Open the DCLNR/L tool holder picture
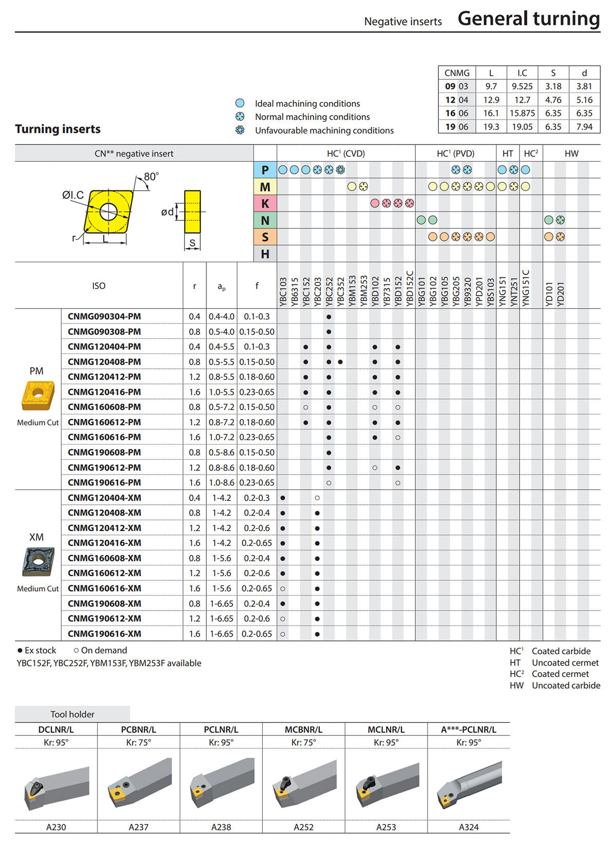This screenshot has height=855, width=616. point(56,788)
